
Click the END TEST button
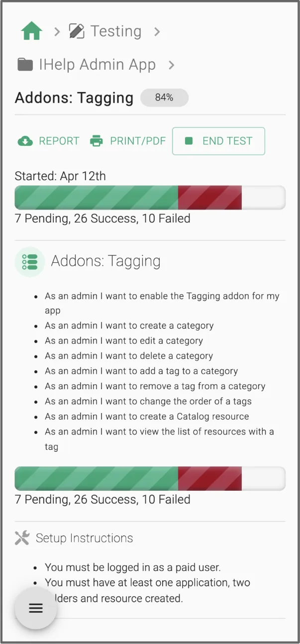click(x=218, y=141)
